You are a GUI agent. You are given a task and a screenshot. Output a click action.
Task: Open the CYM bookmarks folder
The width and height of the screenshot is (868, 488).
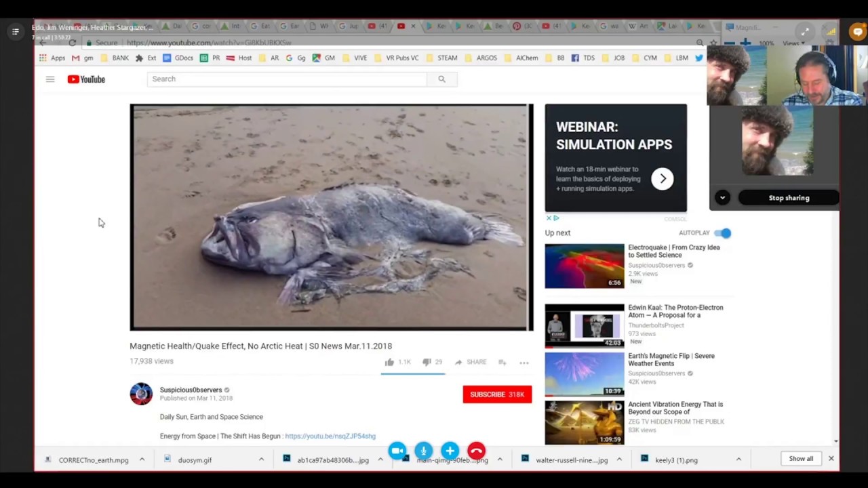[x=644, y=58]
